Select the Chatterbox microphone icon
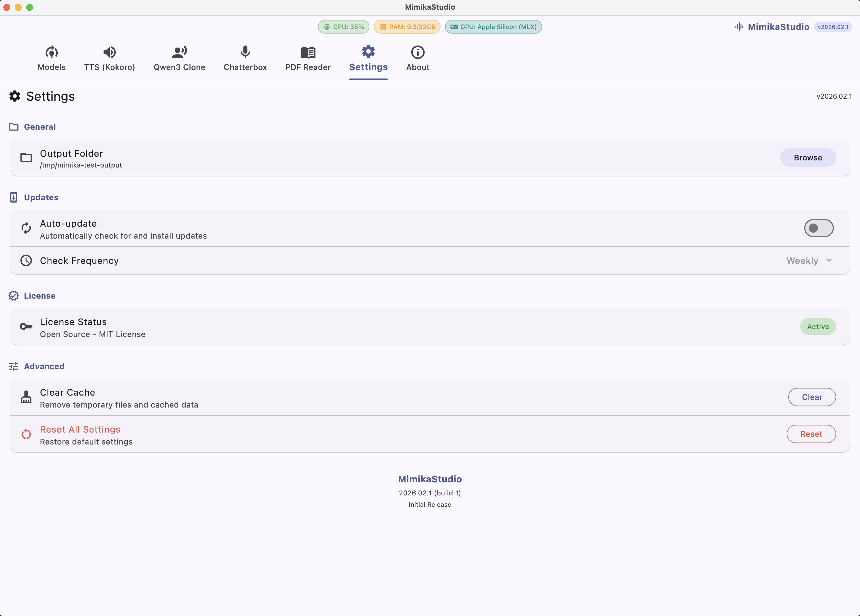Screen dimensions: 860x616 coord(245,52)
